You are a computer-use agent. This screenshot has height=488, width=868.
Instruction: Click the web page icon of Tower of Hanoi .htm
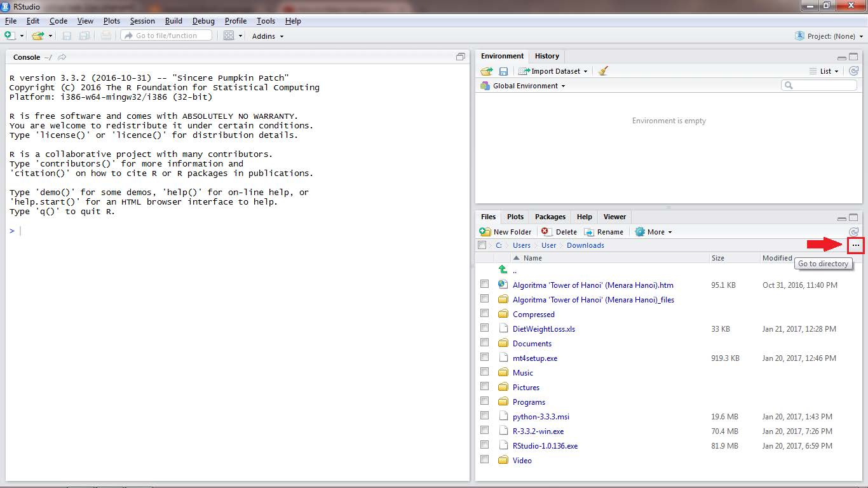coord(503,285)
